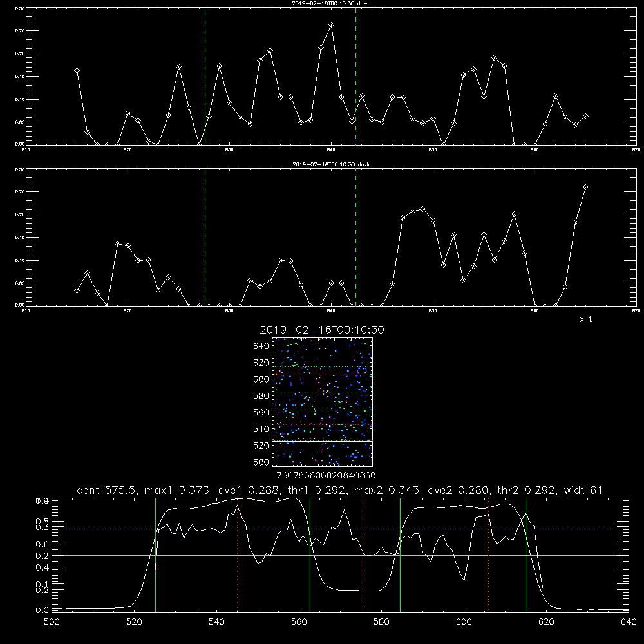Viewport: 644px width, 644px height.
Task: Click the 820 x-axis label of dawn plot
Action: coord(128,150)
